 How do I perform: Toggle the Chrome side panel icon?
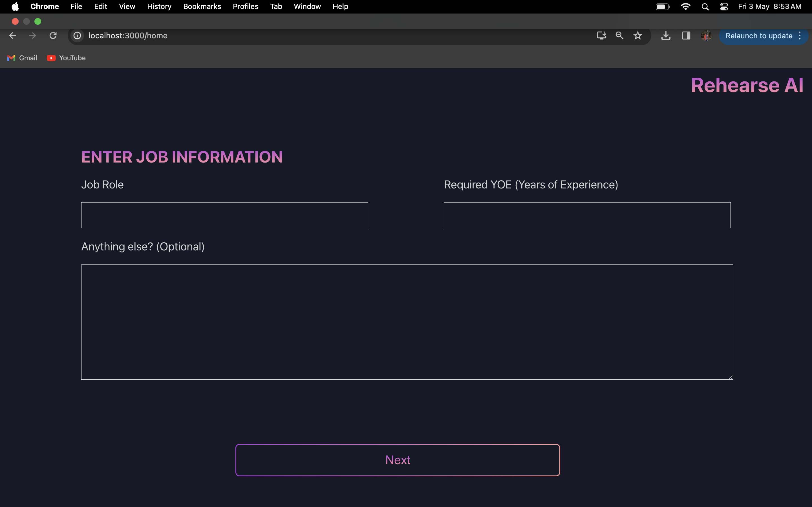tap(686, 35)
